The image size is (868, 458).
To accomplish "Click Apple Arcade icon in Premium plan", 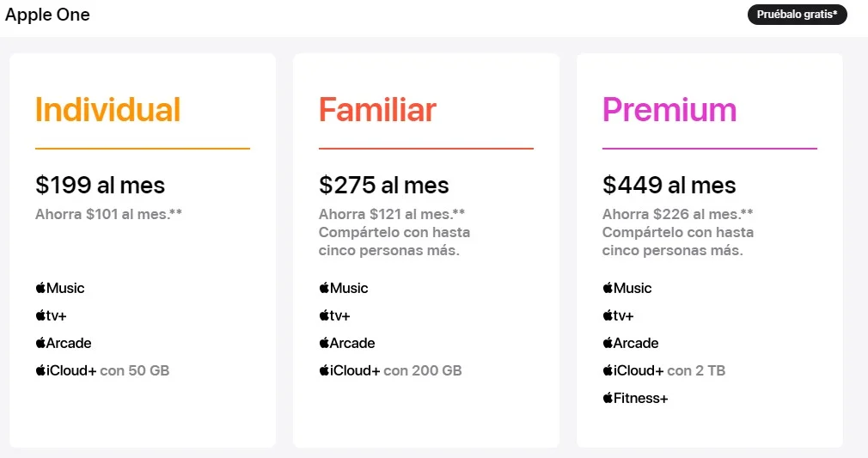I will point(631,344).
